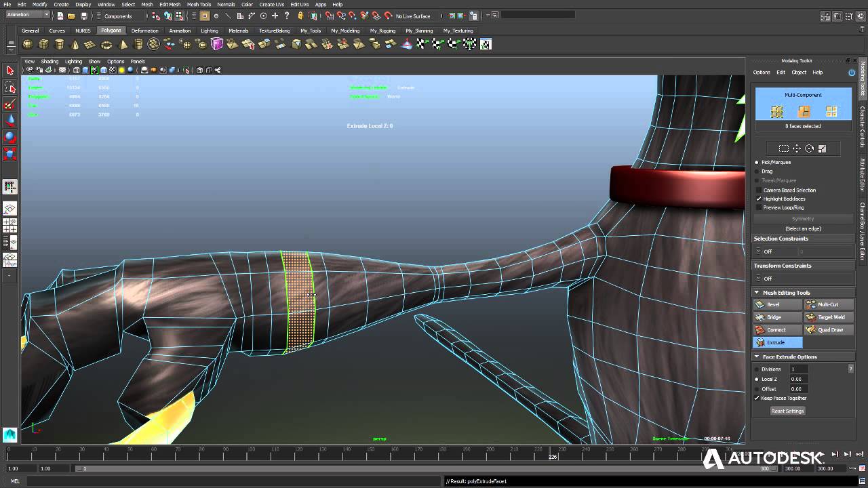This screenshot has height=488, width=868.
Task: Open the Character Controls side tab
Action: 863,127
